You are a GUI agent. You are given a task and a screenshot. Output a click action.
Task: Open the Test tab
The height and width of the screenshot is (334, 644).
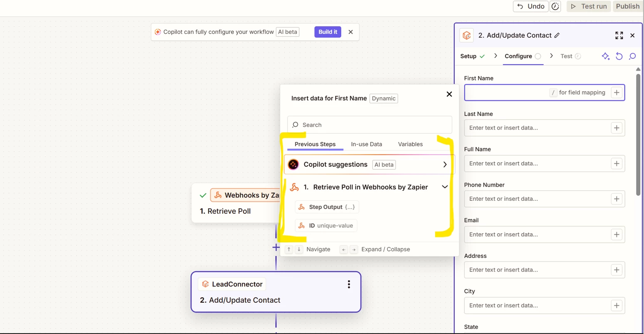tap(570, 56)
